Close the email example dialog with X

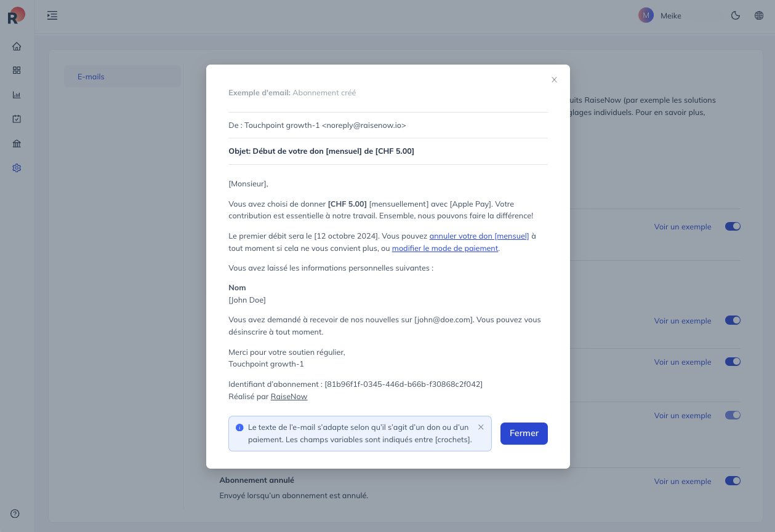(554, 80)
